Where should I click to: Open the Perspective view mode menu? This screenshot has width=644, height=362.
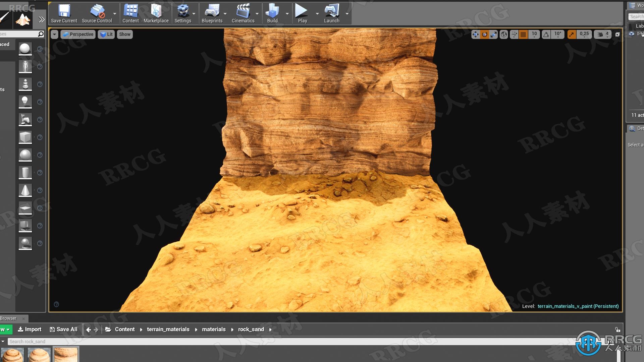(78, 34)
